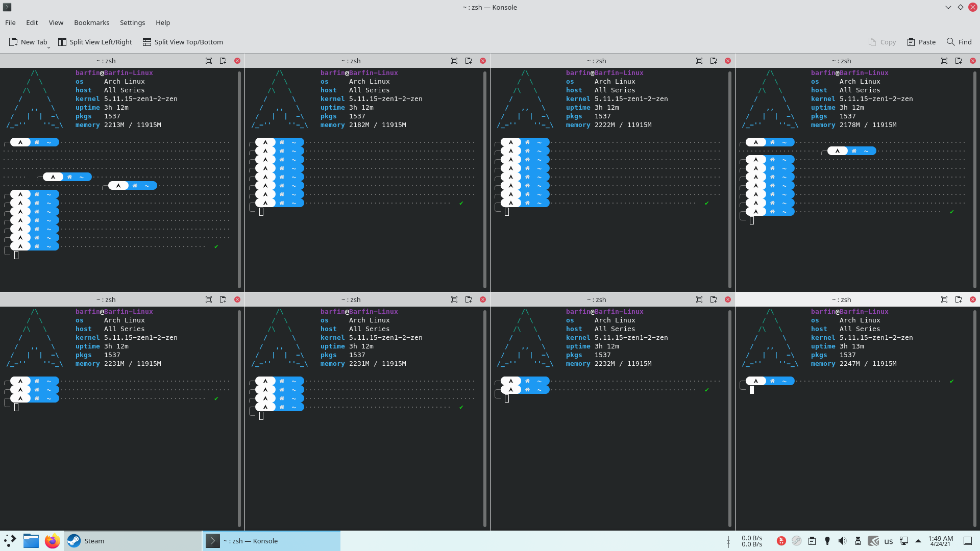The width and height of the screenshot is (980, 551).
Task: Open the Help menu
Action: pyautogui.click(x=163, y=22)
